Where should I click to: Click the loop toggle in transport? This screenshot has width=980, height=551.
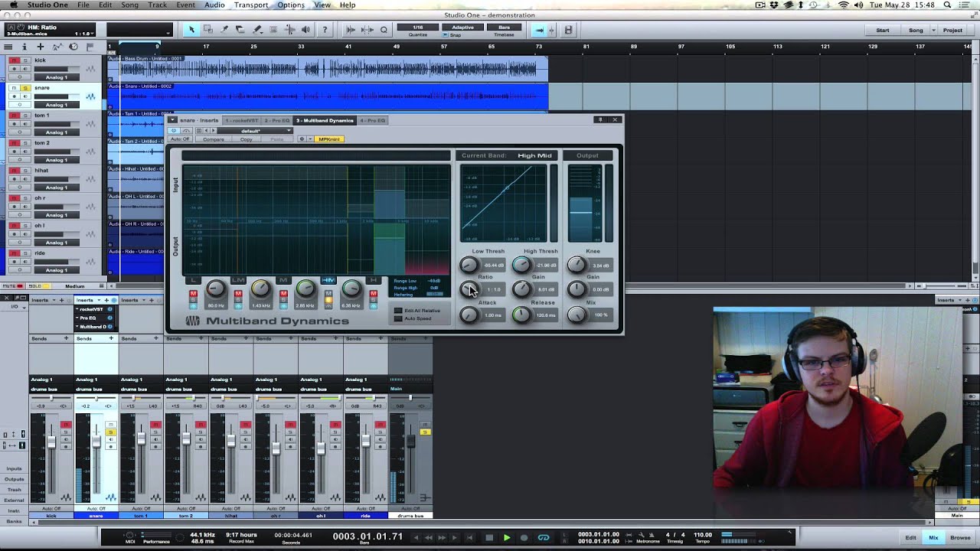pos(544,537)
